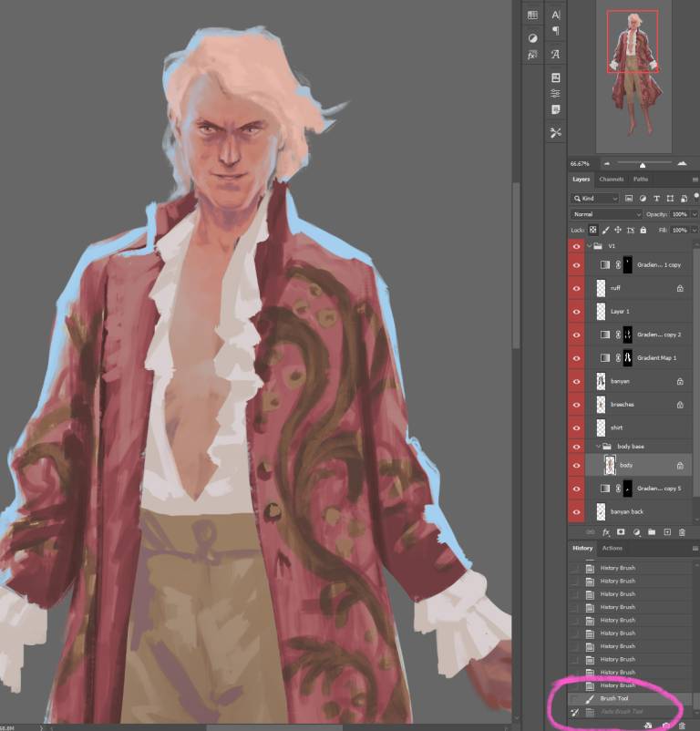Screen dimensions: 700x731
Task: Hide the ruff layer
Action: 576,288
